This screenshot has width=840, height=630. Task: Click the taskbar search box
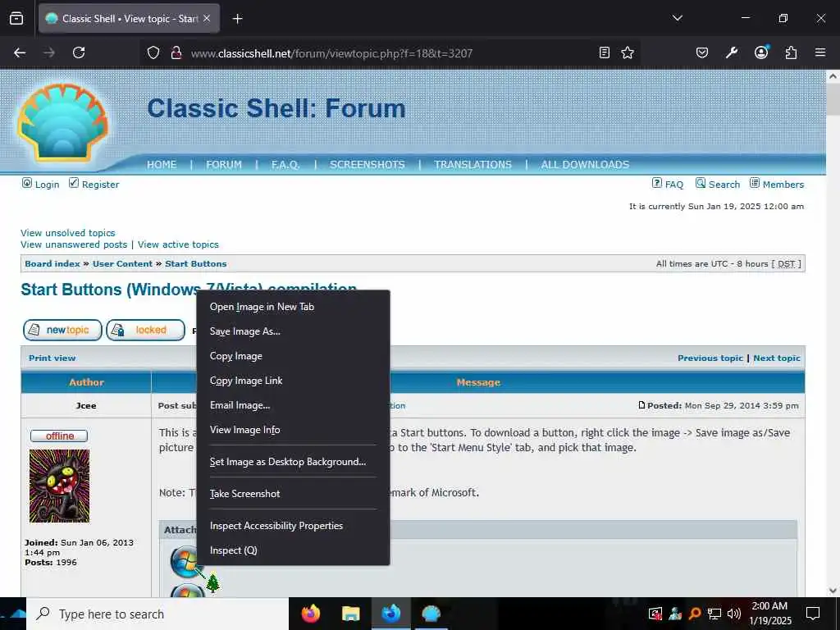click(x=158, y=614)
